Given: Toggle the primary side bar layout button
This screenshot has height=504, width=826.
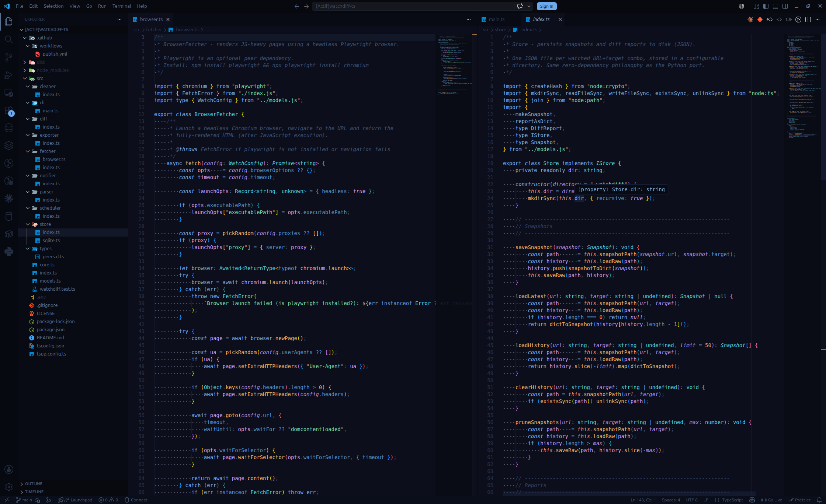Looking at the screenshot, I should (766, 6).
